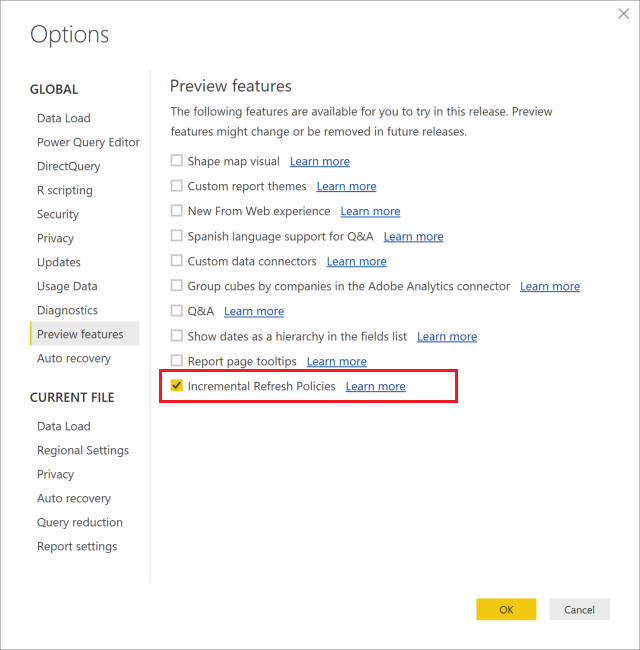This screenshot has height=650, width=640.
Task: Open Learn more for New From Web experience
Action: 370,211
